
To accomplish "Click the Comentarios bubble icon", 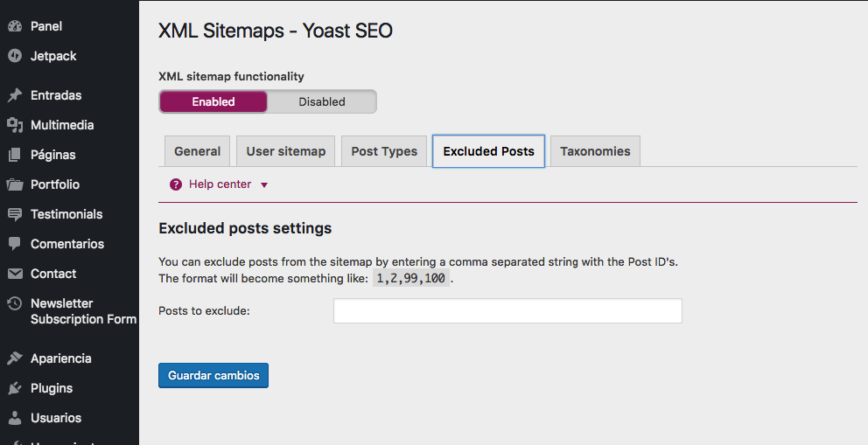I will 15,244.
